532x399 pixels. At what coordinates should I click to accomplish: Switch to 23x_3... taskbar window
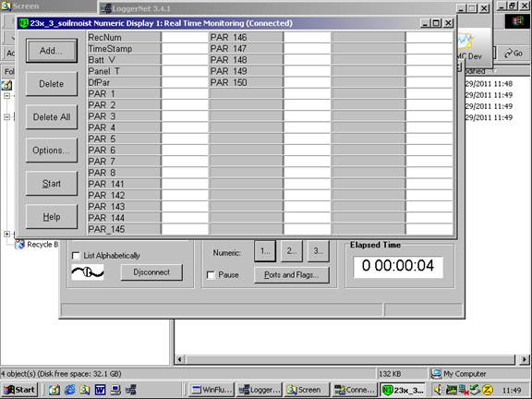[403, 390]
